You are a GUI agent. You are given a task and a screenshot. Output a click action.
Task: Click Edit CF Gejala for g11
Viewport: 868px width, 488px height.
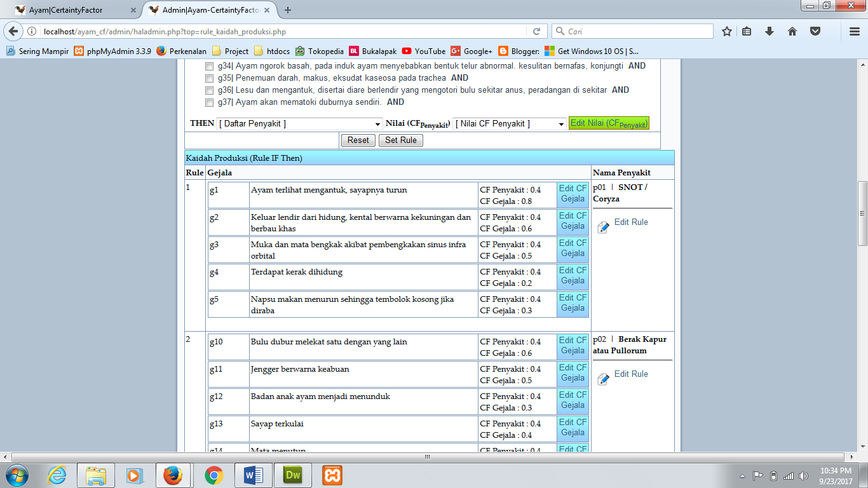point(573,373)
